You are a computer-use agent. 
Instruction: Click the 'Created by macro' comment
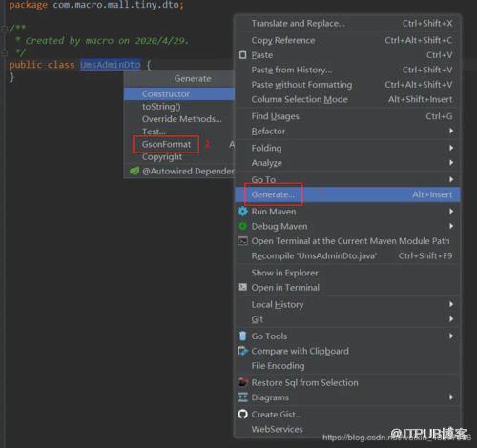coord(107,41)
